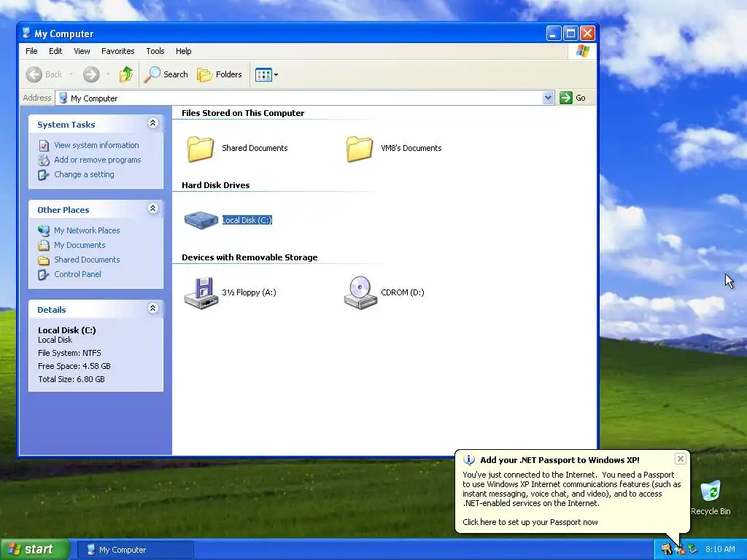The image size is (747, 560).
Task: Click the network connection tray icon
Action: (680, 550)
